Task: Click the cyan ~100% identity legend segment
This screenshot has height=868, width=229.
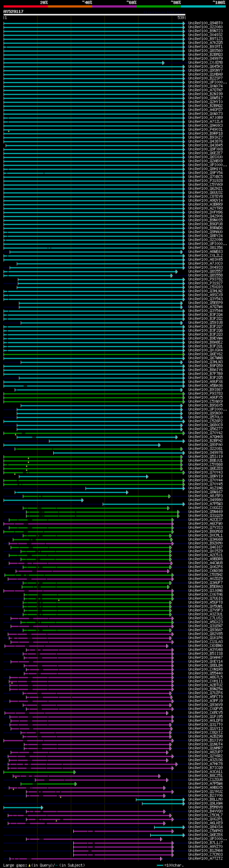Action: pyautogui.click(x=203, y=6)
